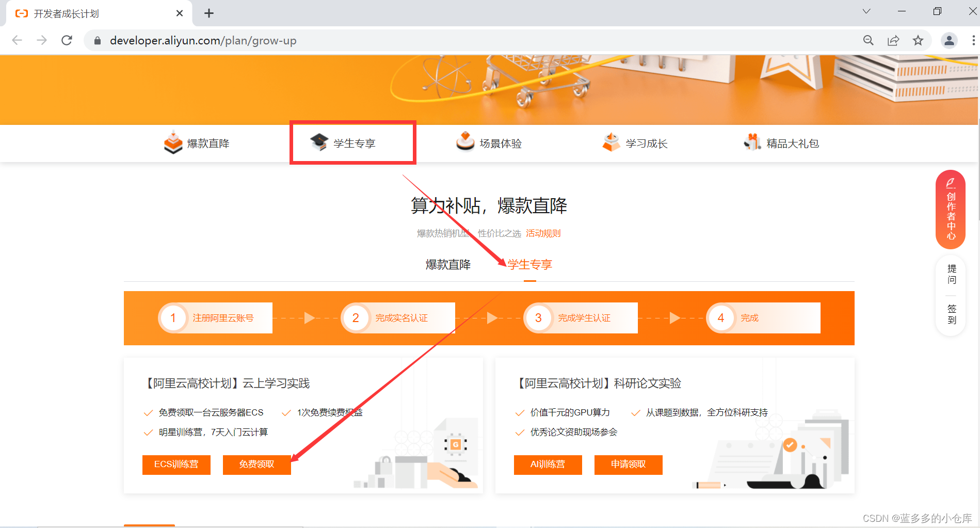Click the share page icon
The image size is (980, 528).
893,40
